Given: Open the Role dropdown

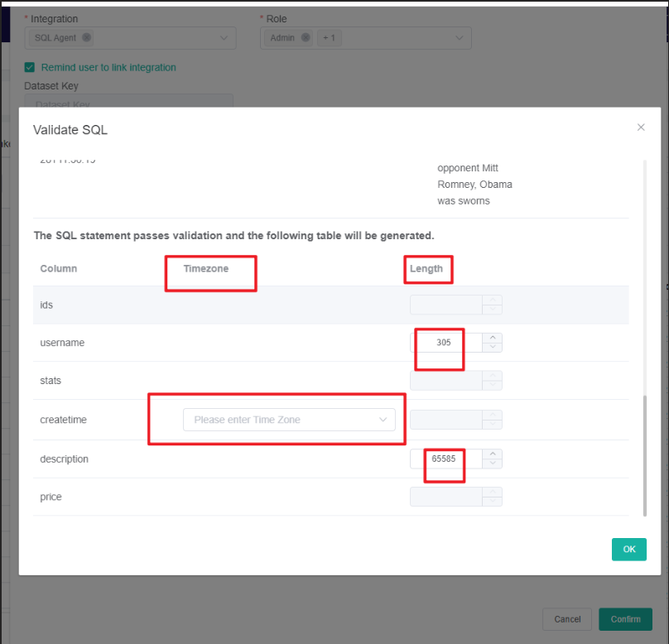Looking at the screenshot, I should (x=460, y=38).
